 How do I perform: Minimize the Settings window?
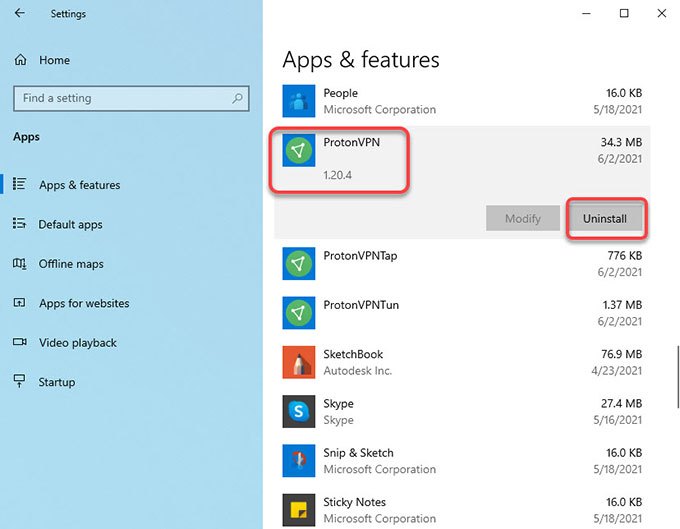click(x=586, y=13)
